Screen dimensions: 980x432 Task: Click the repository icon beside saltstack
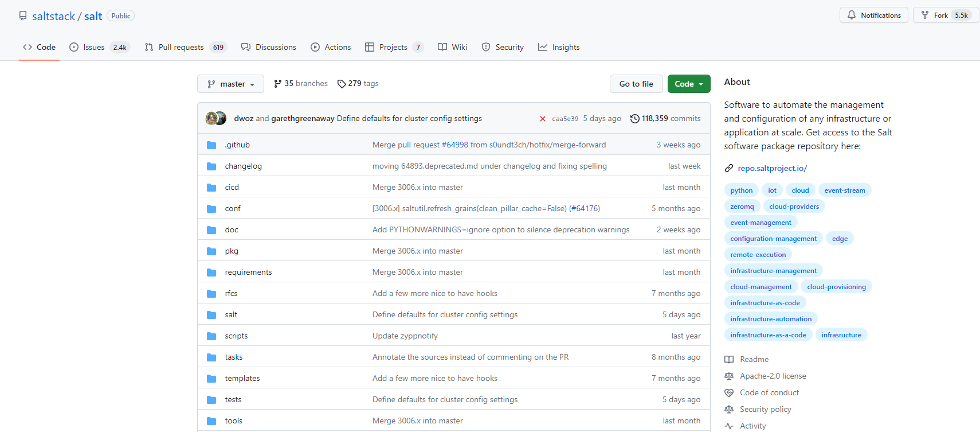(x=23, y=15)
